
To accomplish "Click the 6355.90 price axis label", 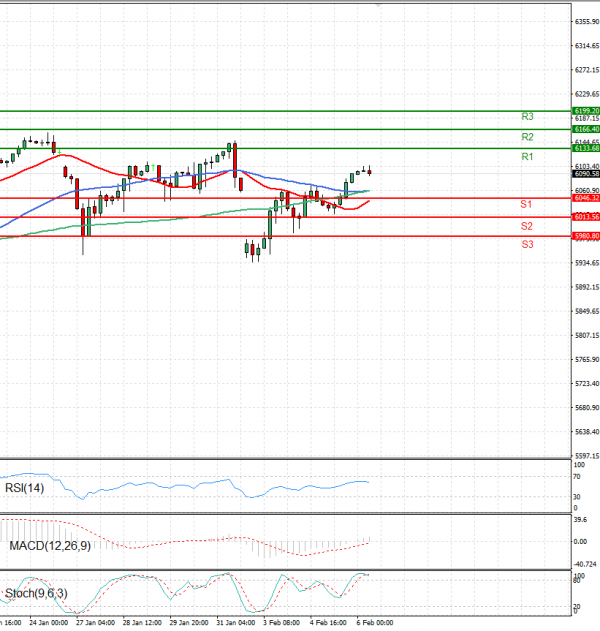I will point(586,21).
